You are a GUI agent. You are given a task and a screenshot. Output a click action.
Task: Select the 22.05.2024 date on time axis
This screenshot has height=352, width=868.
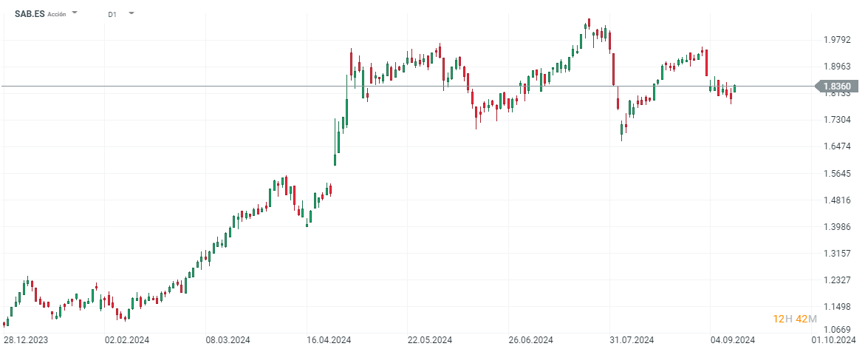[430, 340]
